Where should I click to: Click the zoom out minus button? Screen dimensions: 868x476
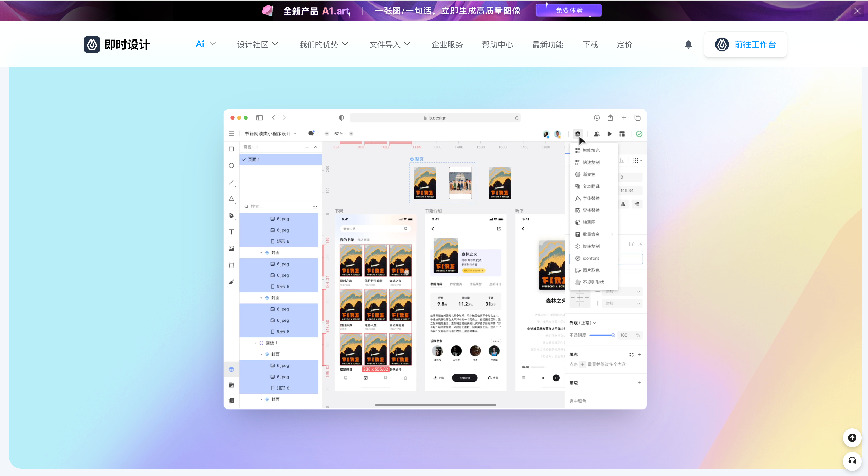coord(326,134)
